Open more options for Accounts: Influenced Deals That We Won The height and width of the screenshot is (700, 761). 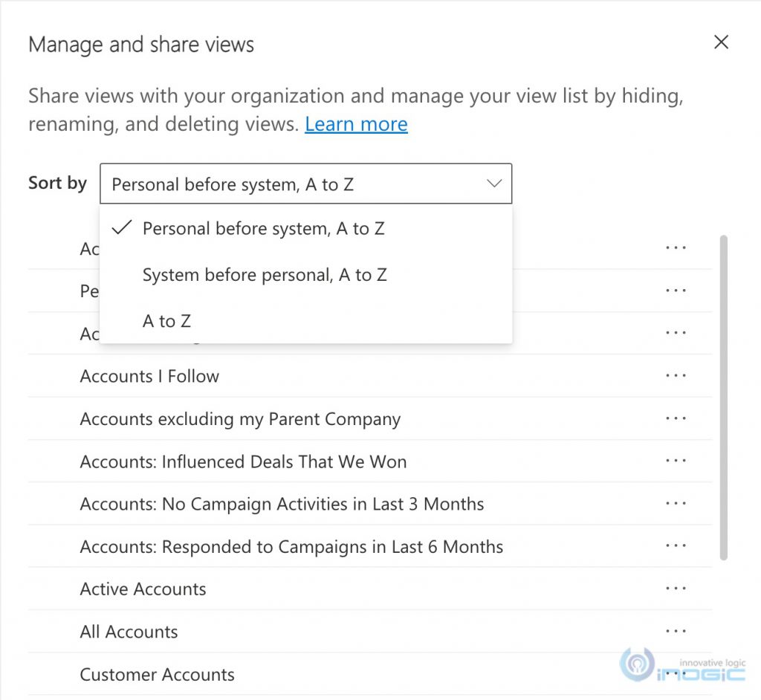click(x=676, y=461)
